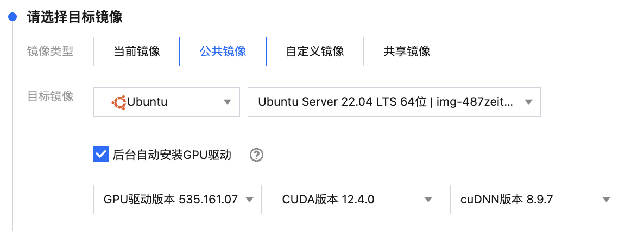Switch to the 自定义镜像 tab
The height and width of the screenshot is (231, 644).
pos(314,52)
